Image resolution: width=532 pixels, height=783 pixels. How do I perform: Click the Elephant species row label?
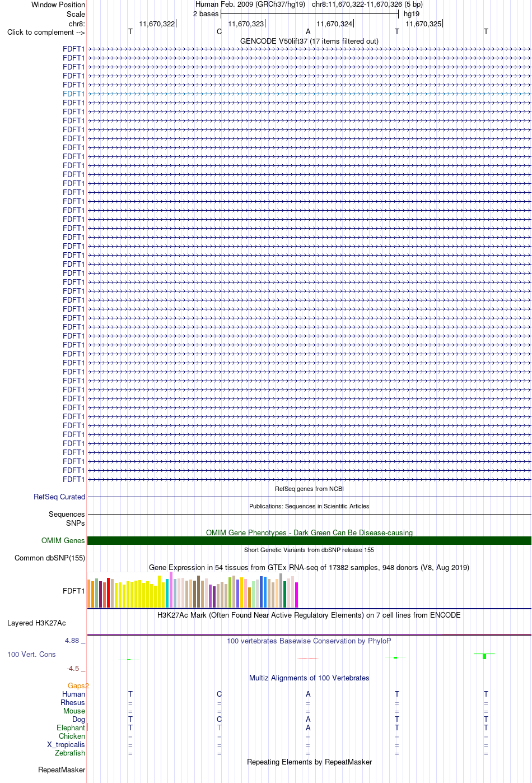click(71, 728)
